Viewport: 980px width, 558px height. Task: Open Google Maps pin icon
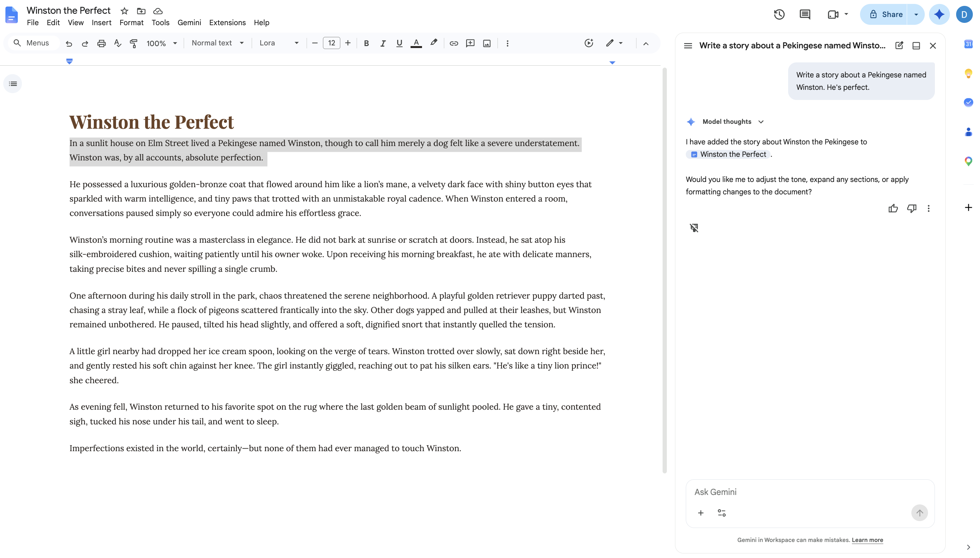(968, 161)
